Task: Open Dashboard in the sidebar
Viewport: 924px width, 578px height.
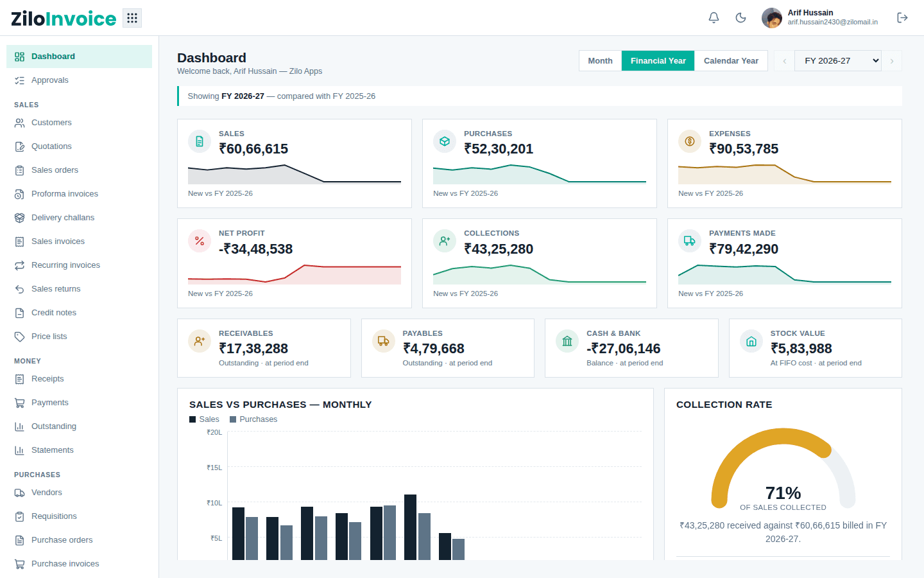Action: 79,57
